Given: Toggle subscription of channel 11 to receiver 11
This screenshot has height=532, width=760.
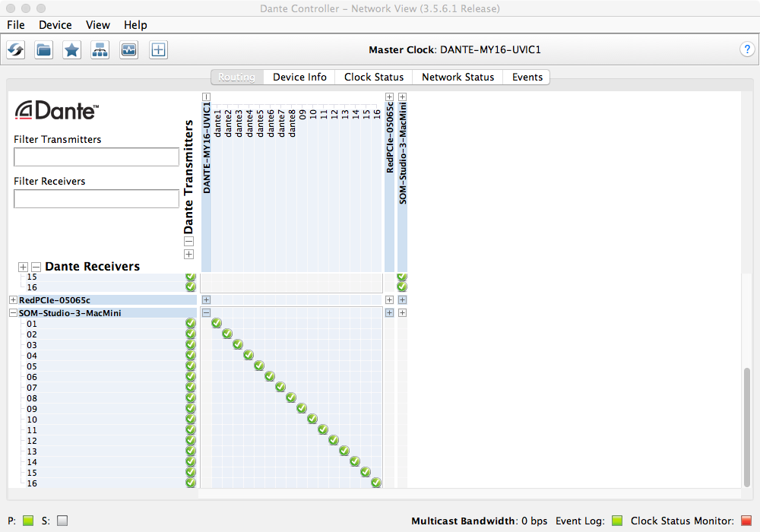Looking at the screenshot, I should click(x=323, y=429).
